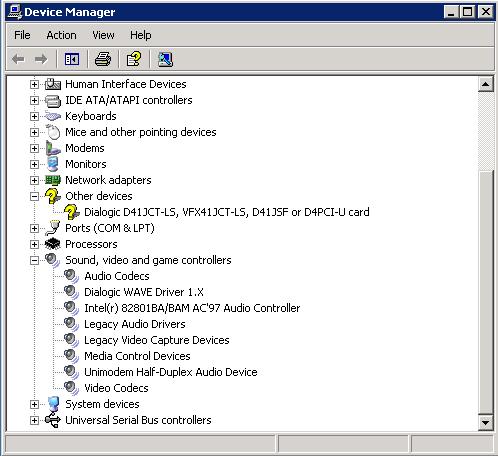Toggle the console tree show/hide toolbar icon
The image size is (498, 456).
pos(72,59)
